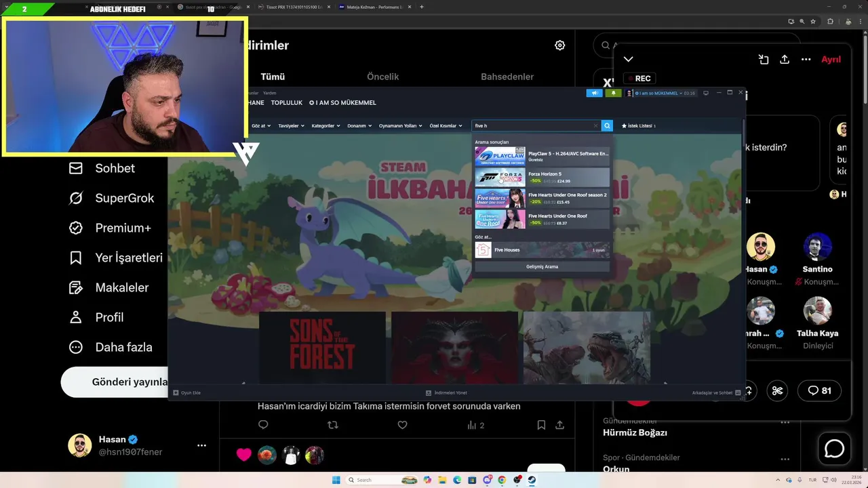The width and height of the screenshot is (868, 488).
Task: Open the X notifications settings gear
Action: [x=559, y=45]
